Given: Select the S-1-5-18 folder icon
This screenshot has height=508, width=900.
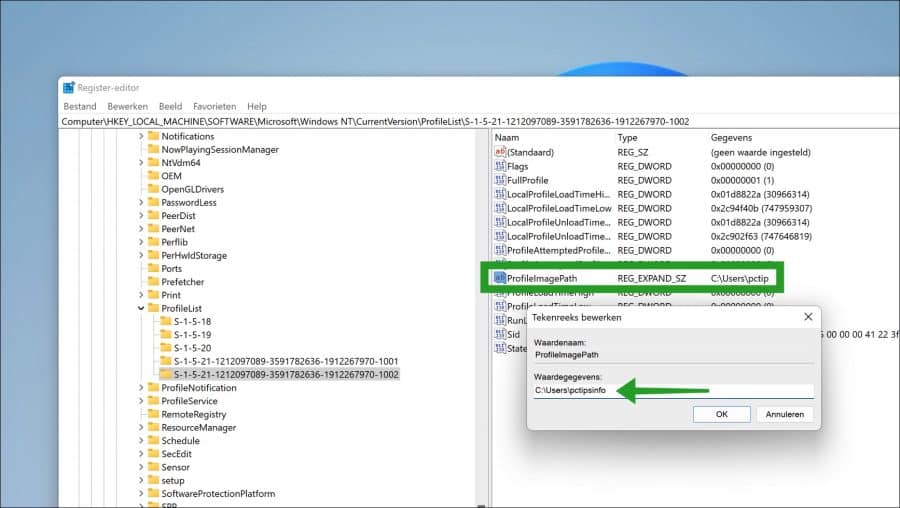Looking at the screenshot, I should pyautogui.click(x=166, y=321).
